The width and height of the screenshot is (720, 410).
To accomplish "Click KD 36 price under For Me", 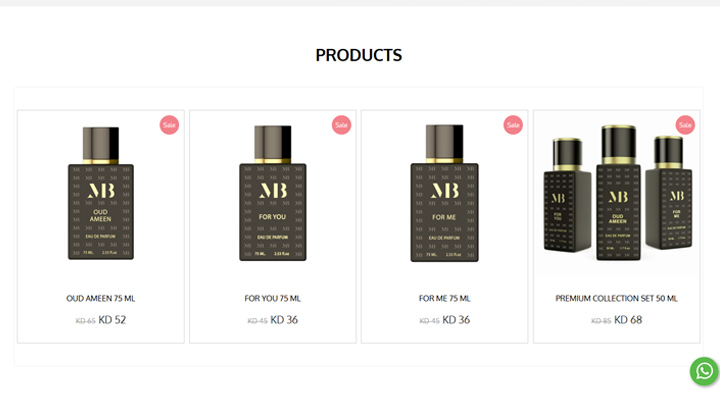I will click(456, 320).
